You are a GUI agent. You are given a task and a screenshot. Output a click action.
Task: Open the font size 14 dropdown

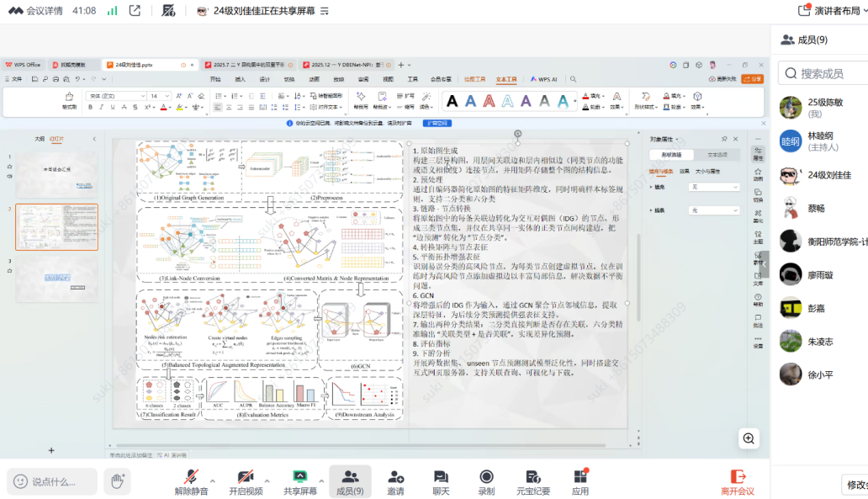[167, 96]
